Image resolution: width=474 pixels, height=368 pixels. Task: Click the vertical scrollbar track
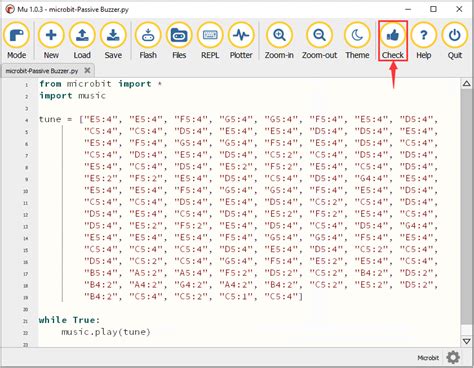coord(467,207)
